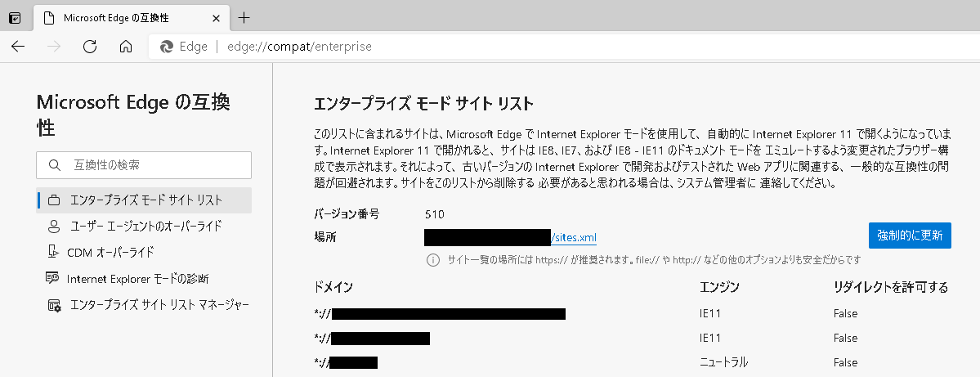Reload the page with refresh icon

(x=90, y=47)
